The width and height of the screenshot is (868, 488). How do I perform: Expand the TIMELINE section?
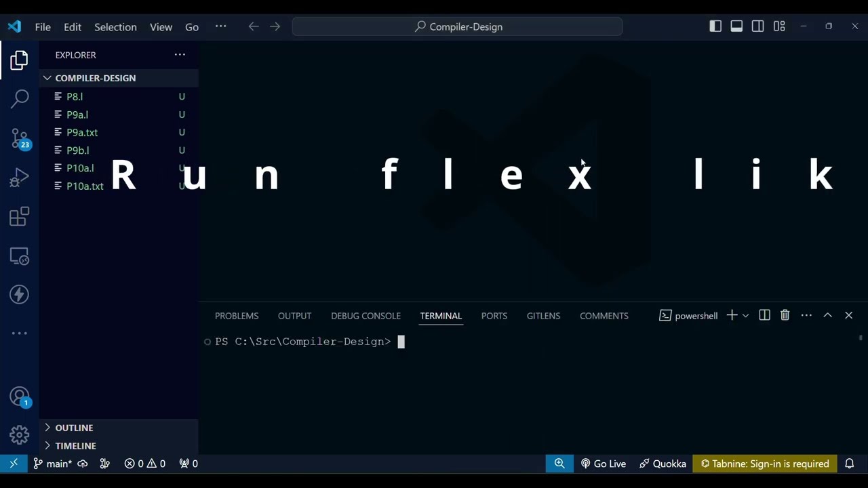(119, 446)
